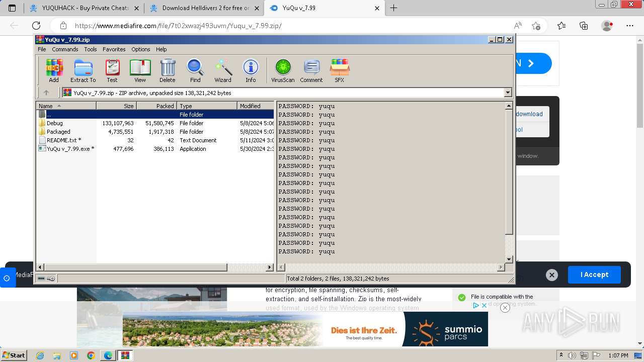This screenshot has width=644, height=362.
Task: Open a new browser tab
Action: (394, 8)
